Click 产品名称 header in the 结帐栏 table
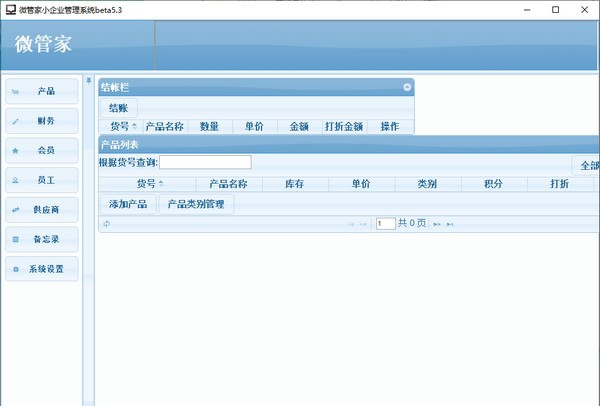The width and height of the screenshot is (600, 406). click(165, 127)
